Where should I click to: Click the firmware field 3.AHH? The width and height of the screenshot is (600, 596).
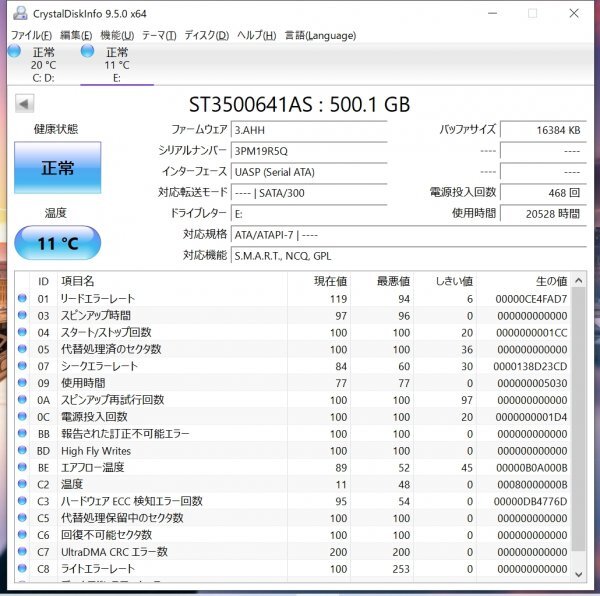(x=309, y=130)
